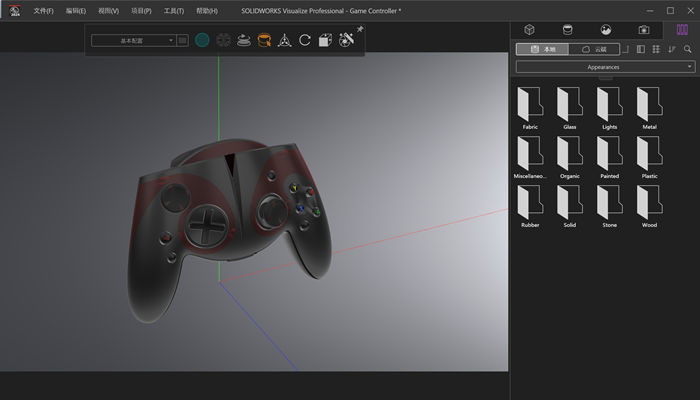Open the Stone folder
Viewport: 700px width, 400px height.
tap(609, 206)
